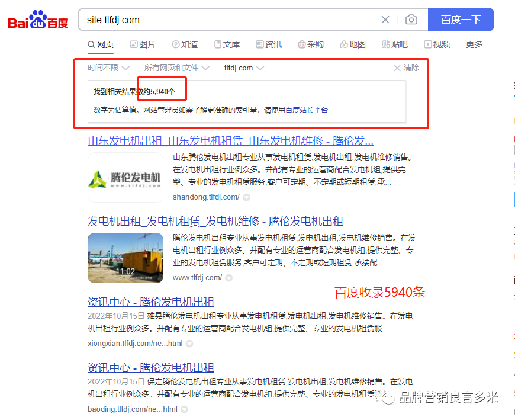The height and width of the screenshot is (420, 515).
Task: Click baoding.tlfdj.com URL text
Action: coord(133,409)
